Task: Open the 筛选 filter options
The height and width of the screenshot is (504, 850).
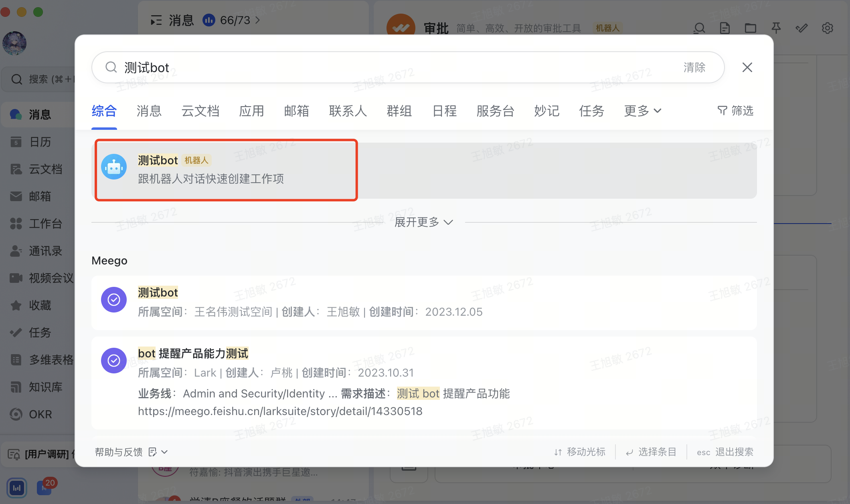Action: coord(735,111)
